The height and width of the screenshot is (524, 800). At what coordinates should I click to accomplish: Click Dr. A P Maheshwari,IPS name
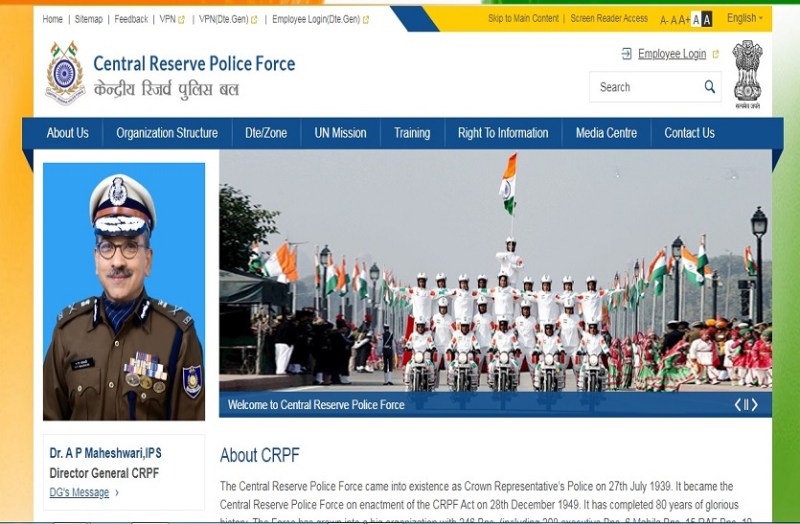click(106, 453)
